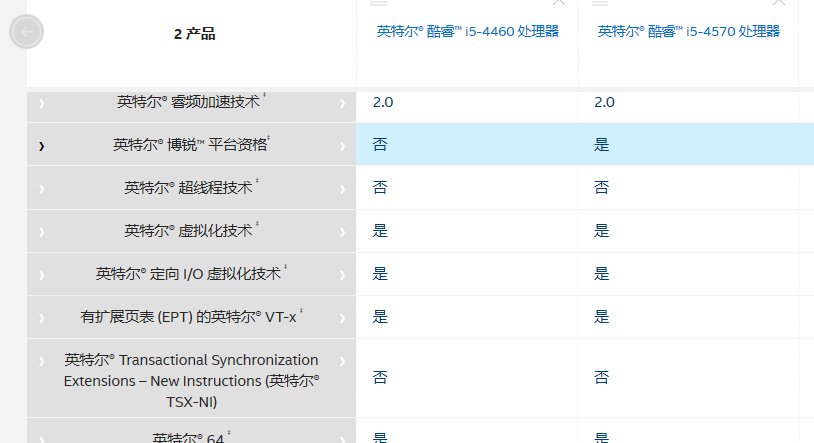Open the Core i5-4460 processor link

click(x=467, y=32)
